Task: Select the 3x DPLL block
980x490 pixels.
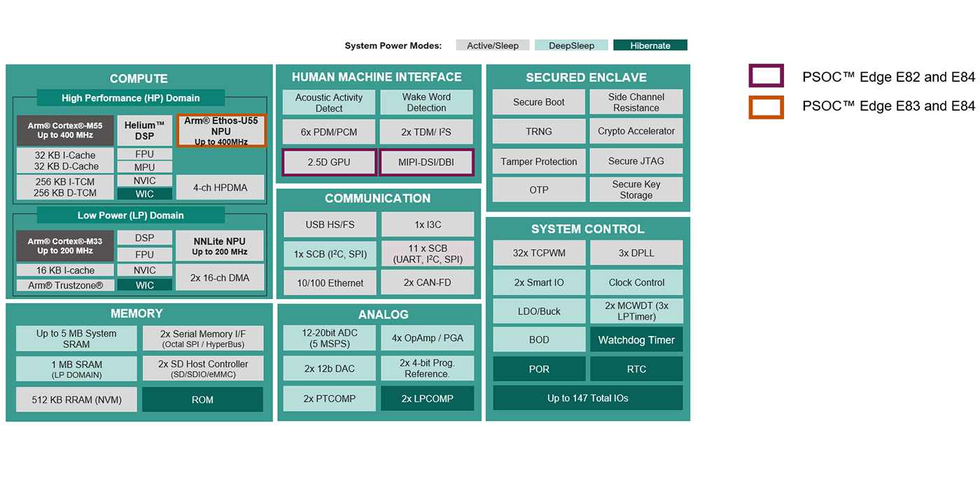Action: click(636, 253)
